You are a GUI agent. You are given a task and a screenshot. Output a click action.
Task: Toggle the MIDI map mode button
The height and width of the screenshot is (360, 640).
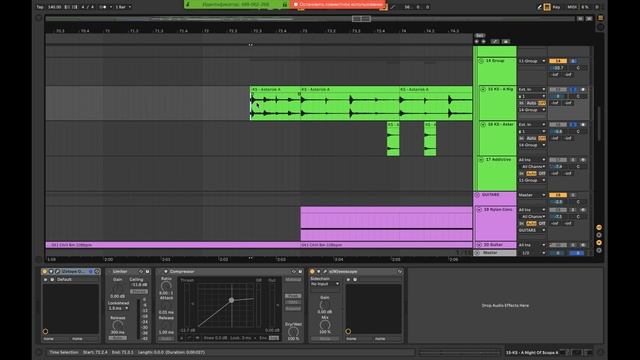click(x=572, y=7)
